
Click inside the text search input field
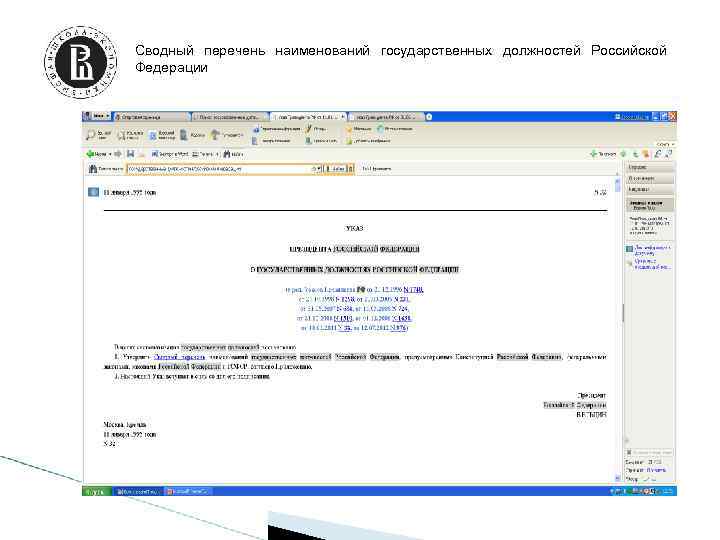220,169
